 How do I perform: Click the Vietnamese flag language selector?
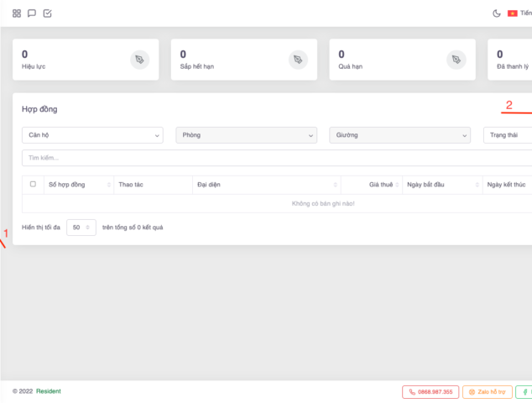tap(514, 13)
